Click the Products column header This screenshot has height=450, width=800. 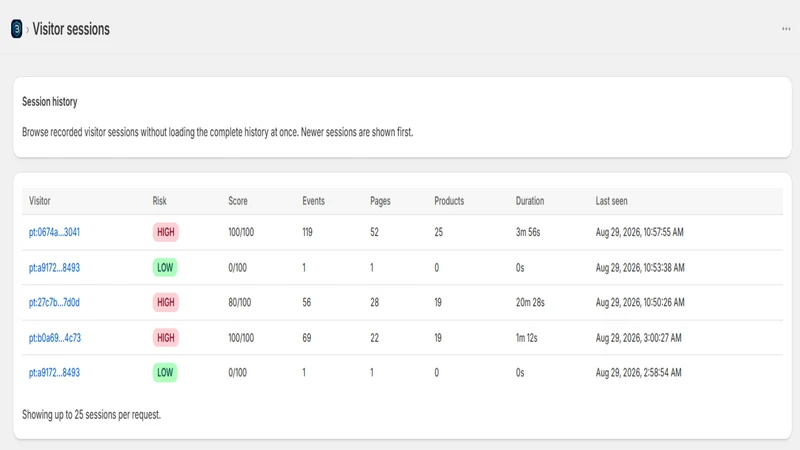(449, 201)
